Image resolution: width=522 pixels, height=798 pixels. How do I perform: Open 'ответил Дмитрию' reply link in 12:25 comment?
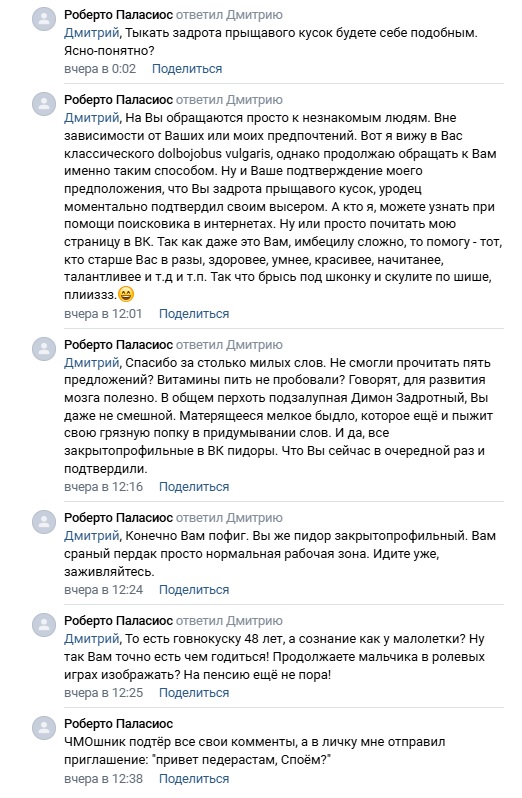point(229,621)
